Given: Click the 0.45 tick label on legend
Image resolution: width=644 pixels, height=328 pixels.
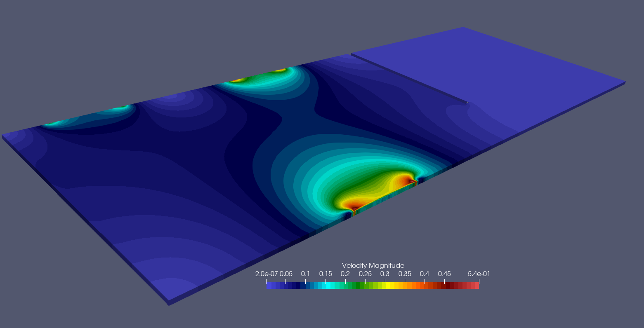Looking at the screenshot, I should point(444,274).
